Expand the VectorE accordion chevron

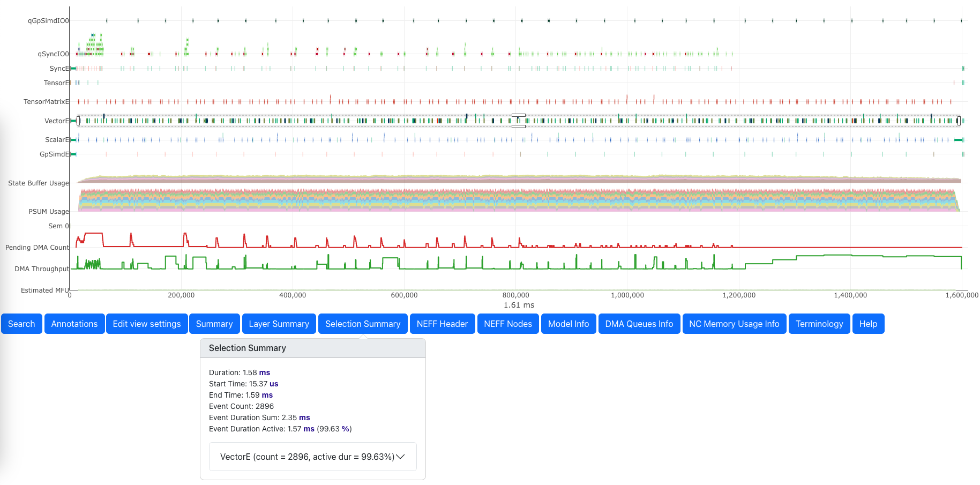pyautogui.click(x=400, y=457)
